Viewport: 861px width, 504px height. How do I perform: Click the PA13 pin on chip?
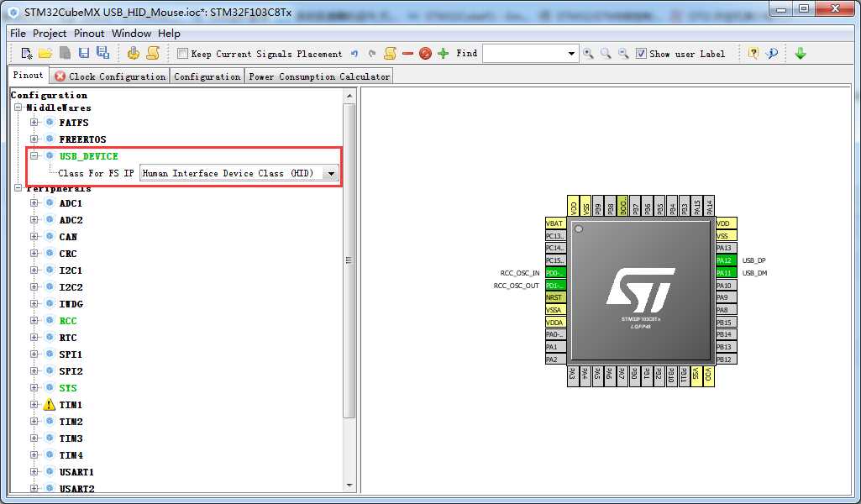726,248
